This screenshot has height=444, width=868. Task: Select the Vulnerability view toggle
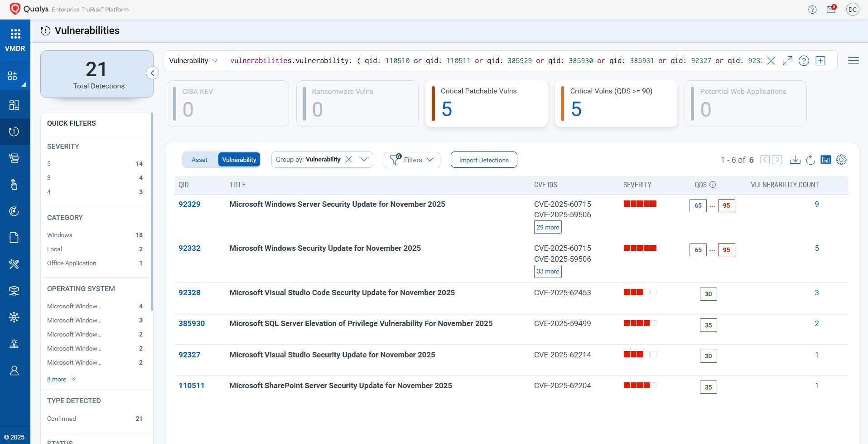[x=239, y=160]
